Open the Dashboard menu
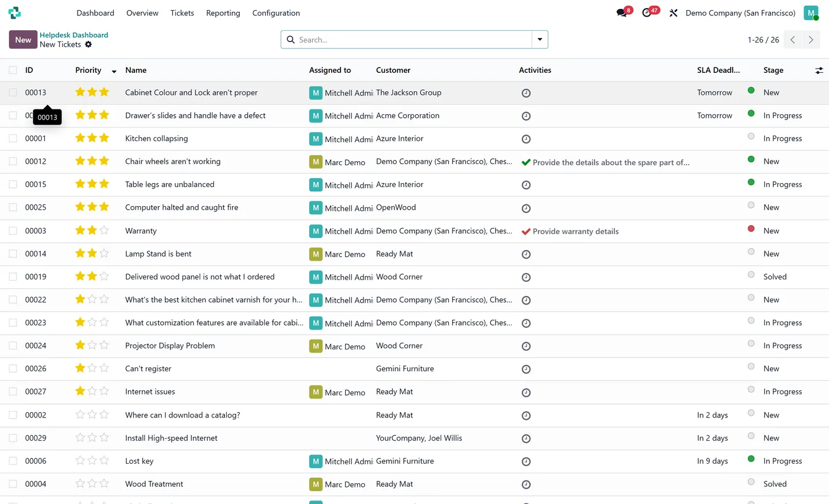829x504 pixels. tap(95, 13)
